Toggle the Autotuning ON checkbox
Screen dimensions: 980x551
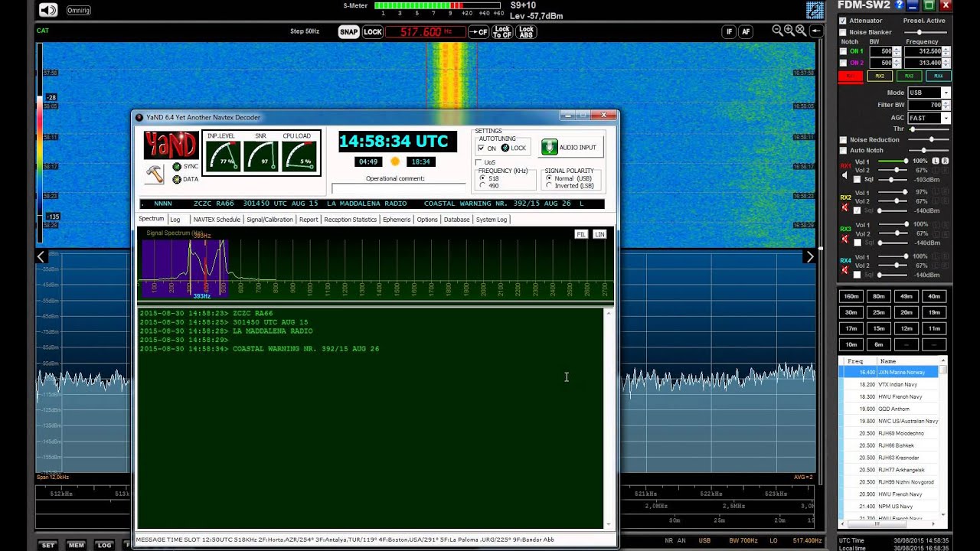[x=481, y=148]
